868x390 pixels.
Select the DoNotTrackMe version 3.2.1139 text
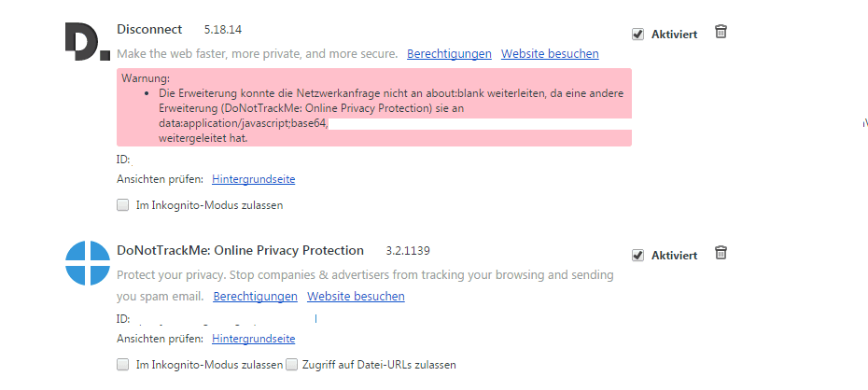coord(408,251)
